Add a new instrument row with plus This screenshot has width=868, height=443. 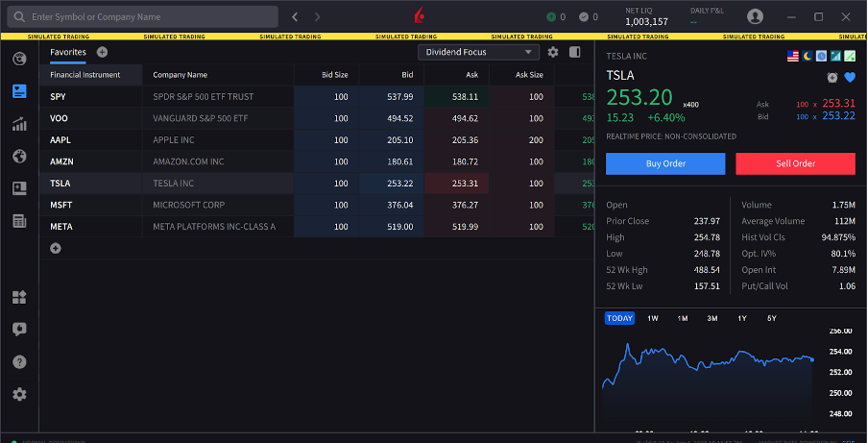click(56, 248)
